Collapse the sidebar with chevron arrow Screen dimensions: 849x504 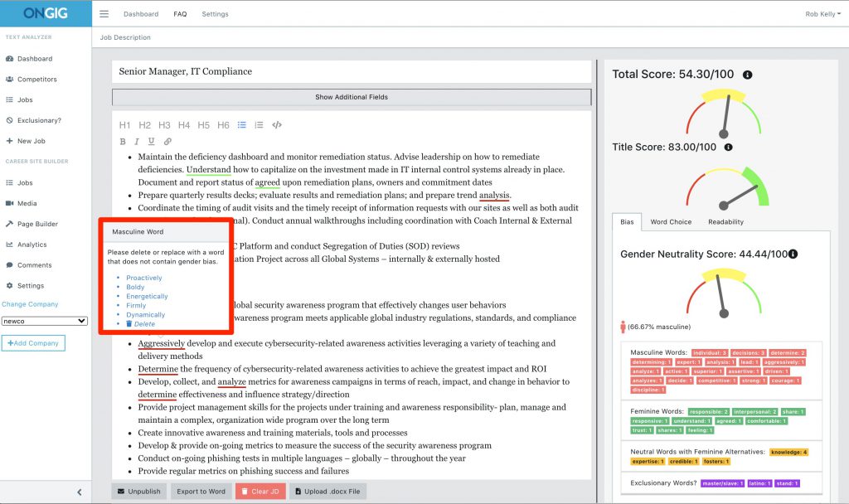click(80, 492)
